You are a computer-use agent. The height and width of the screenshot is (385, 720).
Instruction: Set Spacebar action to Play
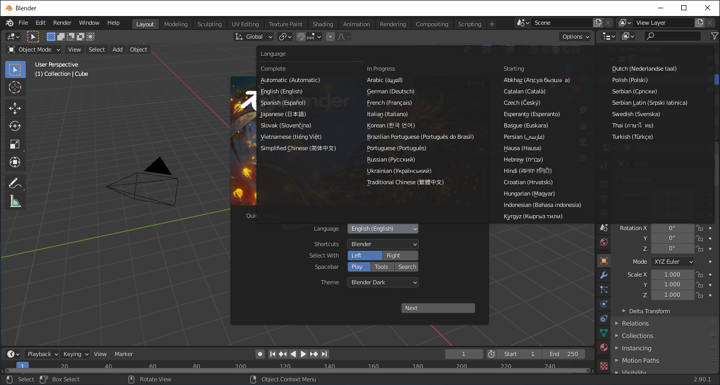pyautogui.click(x=359, y=267)
